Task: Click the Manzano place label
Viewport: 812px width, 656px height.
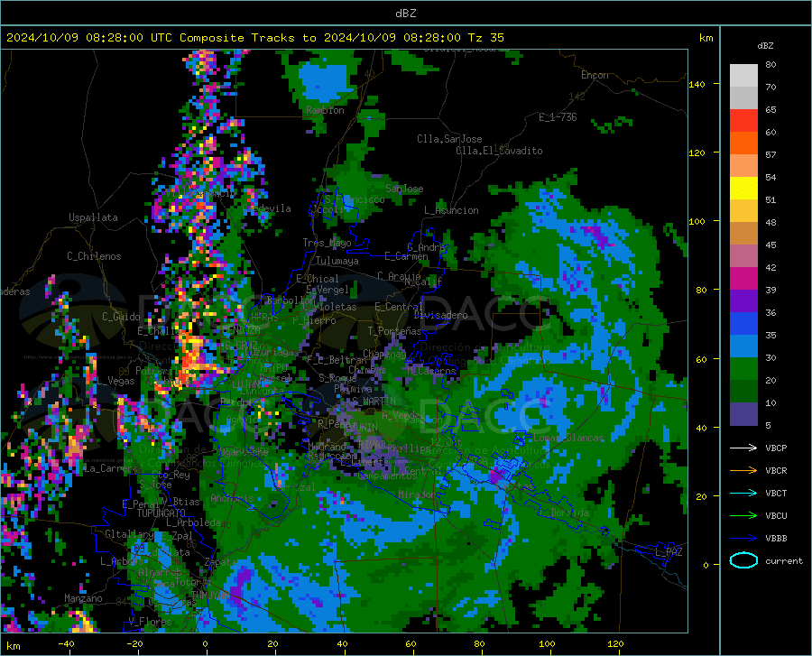Action: [83, 598]
